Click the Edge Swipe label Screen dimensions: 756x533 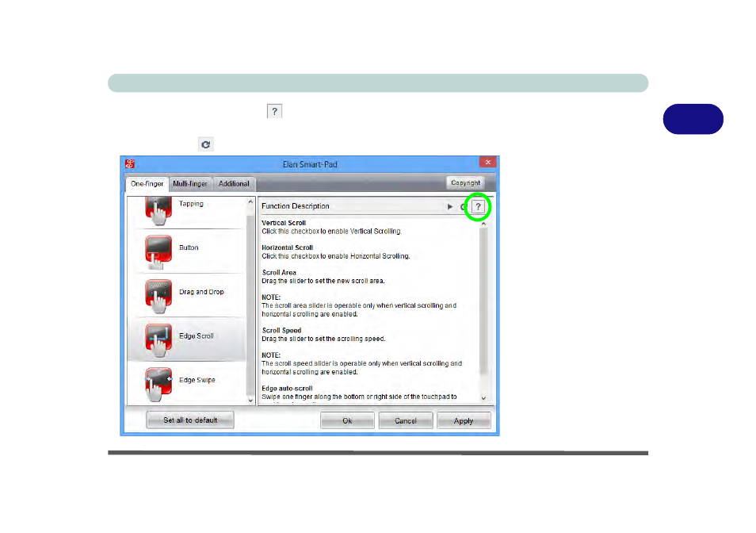(197, 380)
